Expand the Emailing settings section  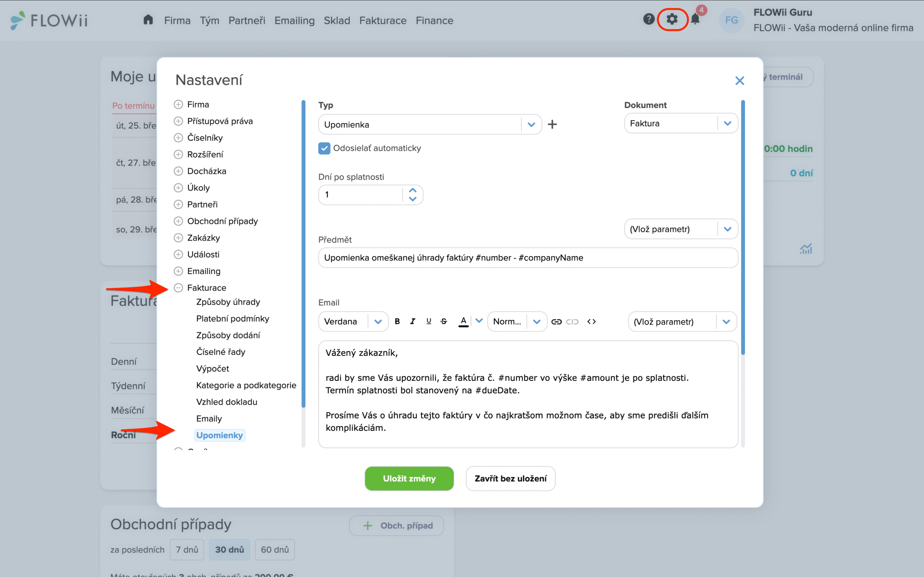pyautogui.click(x=178, y=271)
